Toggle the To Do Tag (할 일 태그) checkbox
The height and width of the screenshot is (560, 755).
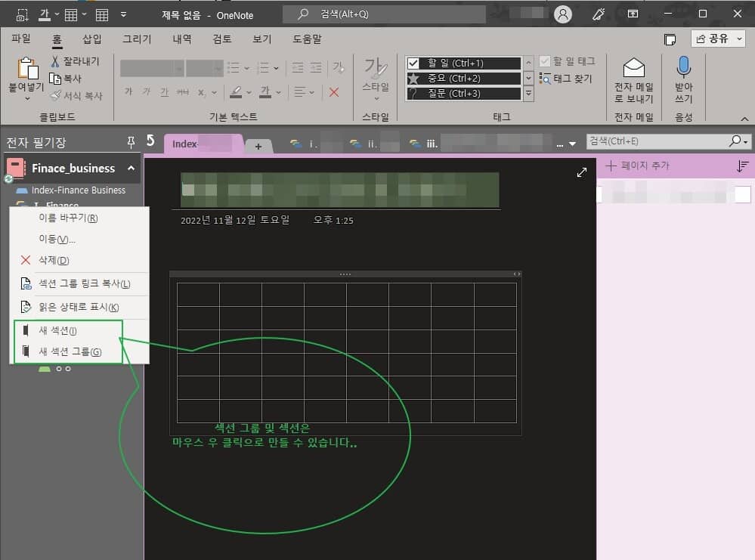[x=545, y=62]
